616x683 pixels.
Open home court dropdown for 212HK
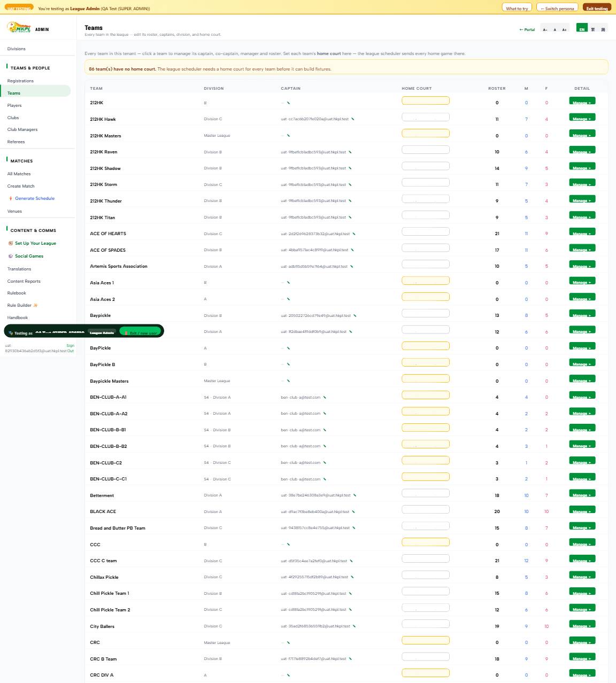[426, 100]
